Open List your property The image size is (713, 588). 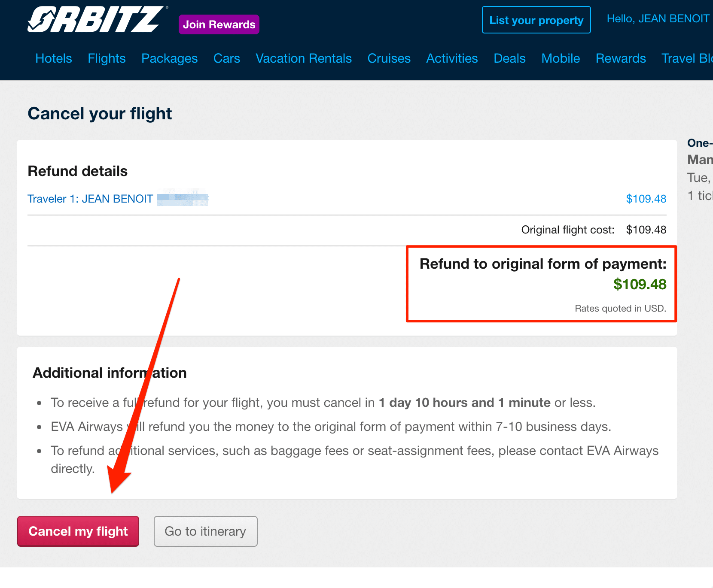click(536, 20)
